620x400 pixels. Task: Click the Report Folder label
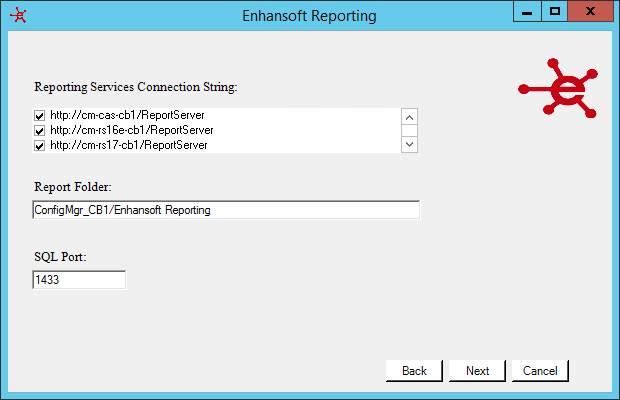73,187
